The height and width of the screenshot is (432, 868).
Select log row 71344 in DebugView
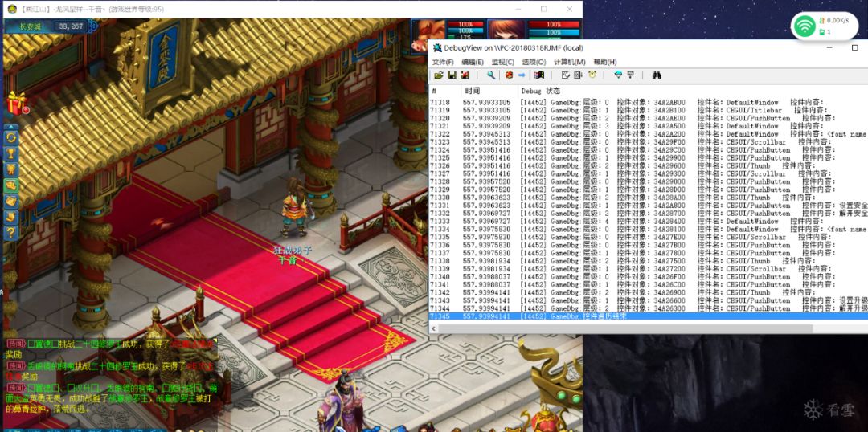[x=649, y=308]
